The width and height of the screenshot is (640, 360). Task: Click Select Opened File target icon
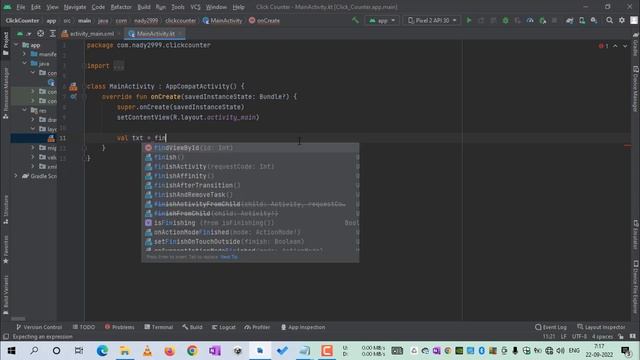(x=40, y=33)
